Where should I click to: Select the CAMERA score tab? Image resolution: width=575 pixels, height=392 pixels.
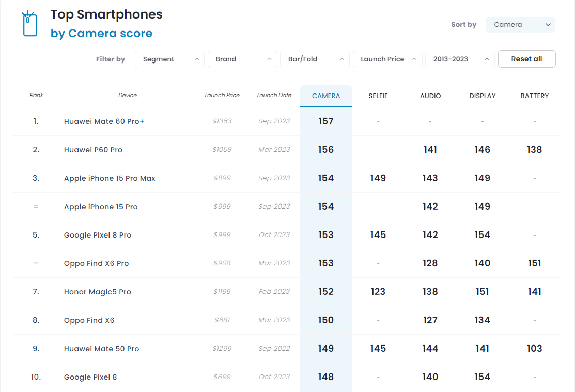click(326, 96)
